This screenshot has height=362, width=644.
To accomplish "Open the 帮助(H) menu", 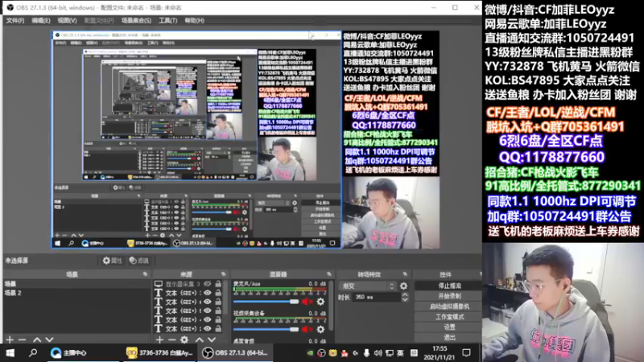I will pyautogui.click(x=194, y=21).
